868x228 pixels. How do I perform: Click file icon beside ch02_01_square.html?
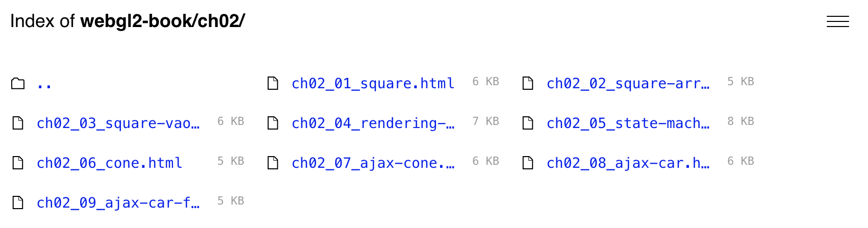(x=273, y=83)
